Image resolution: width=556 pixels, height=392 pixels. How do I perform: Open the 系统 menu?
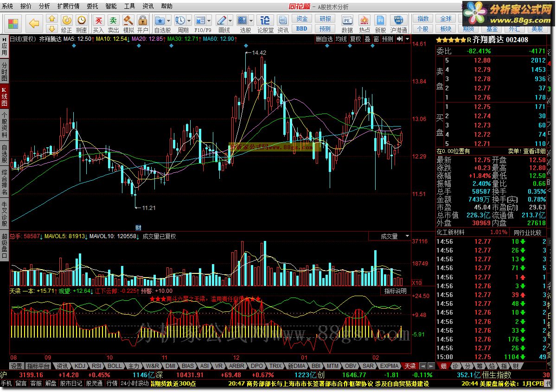7,6
